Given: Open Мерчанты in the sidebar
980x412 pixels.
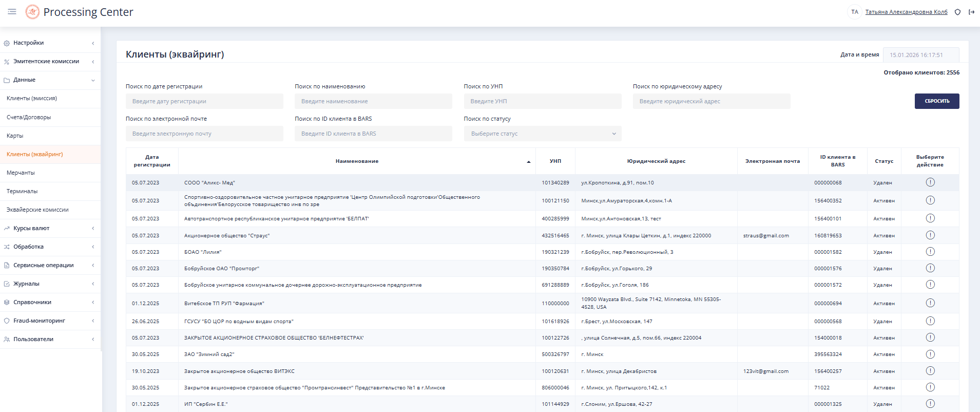Looking at the screenshot, I should pos(21,173).
